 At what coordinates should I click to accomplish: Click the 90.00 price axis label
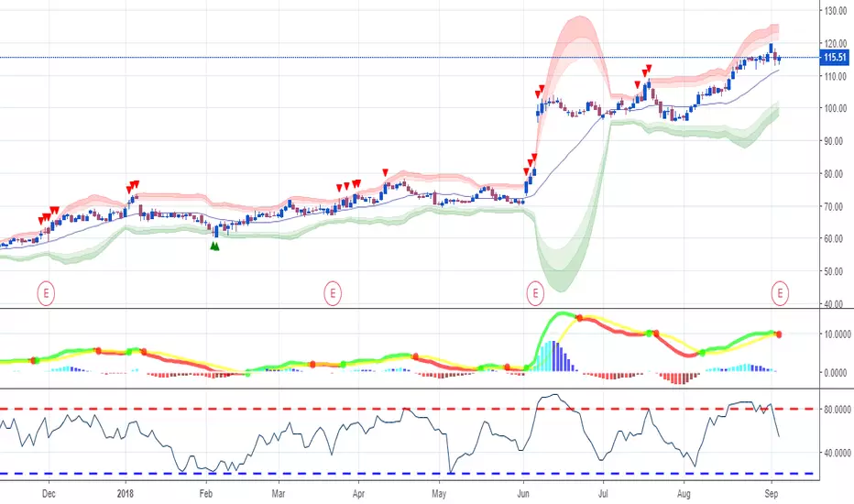tap(833, 141)
